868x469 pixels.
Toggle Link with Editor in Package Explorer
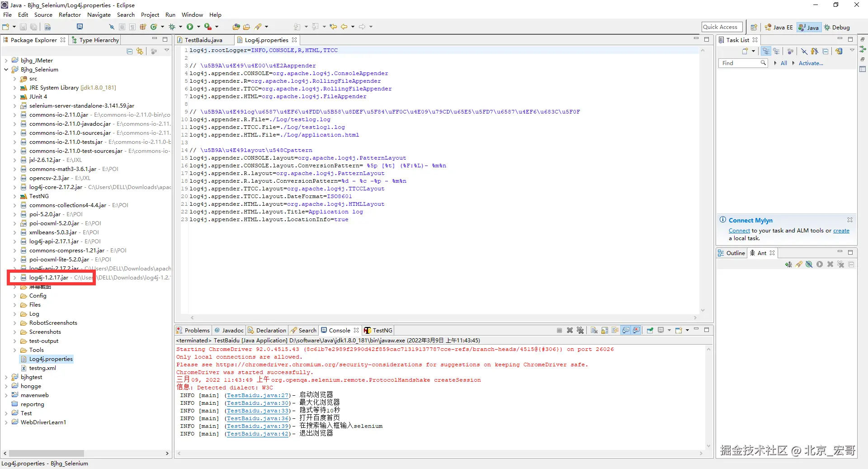[x=140, y=51]
